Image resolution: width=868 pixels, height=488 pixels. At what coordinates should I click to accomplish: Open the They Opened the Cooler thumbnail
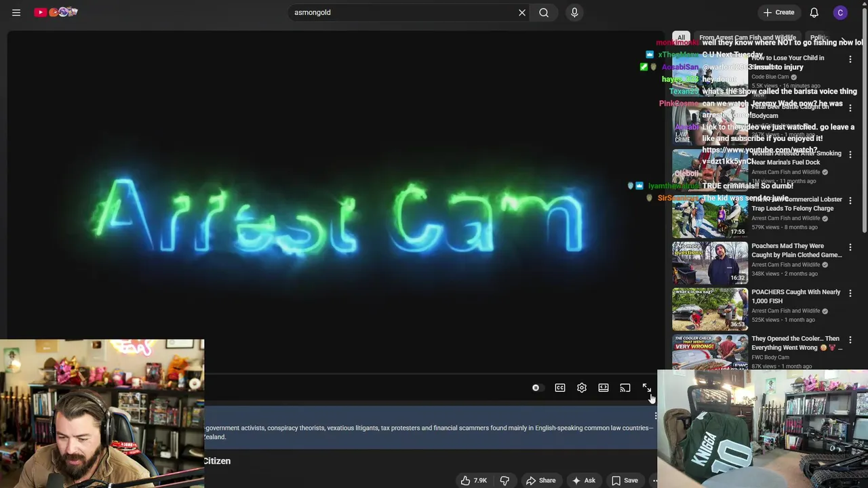click(710, 352)
